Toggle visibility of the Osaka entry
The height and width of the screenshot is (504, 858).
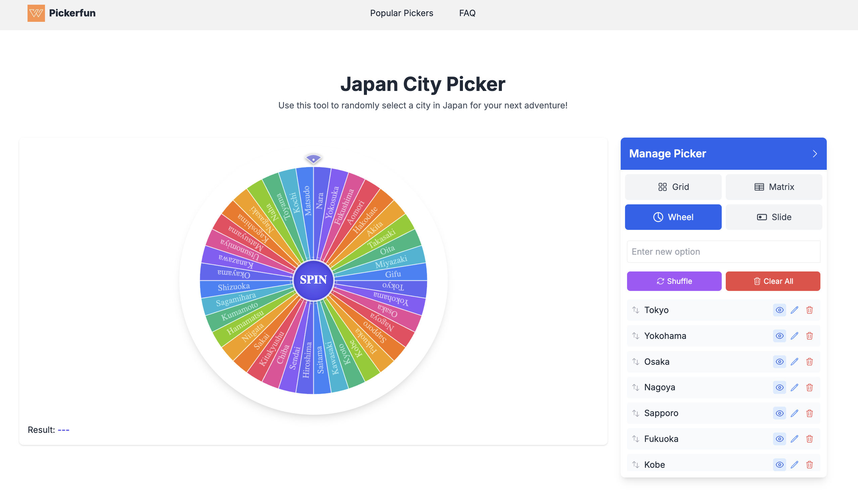coord(779,361)
